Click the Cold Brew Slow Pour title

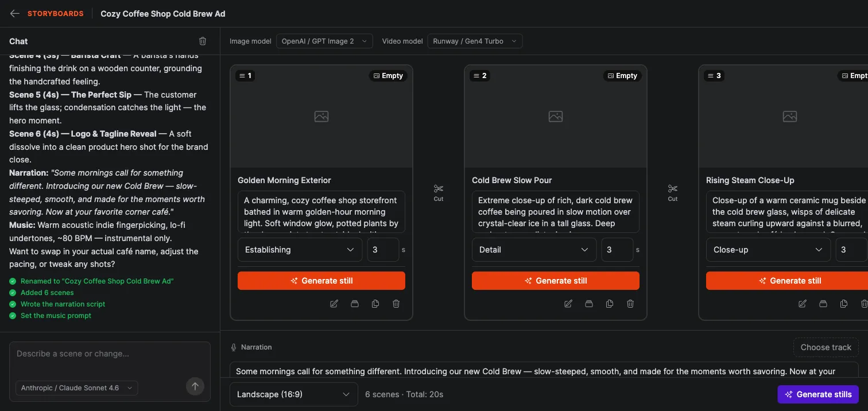click(511, 180)
